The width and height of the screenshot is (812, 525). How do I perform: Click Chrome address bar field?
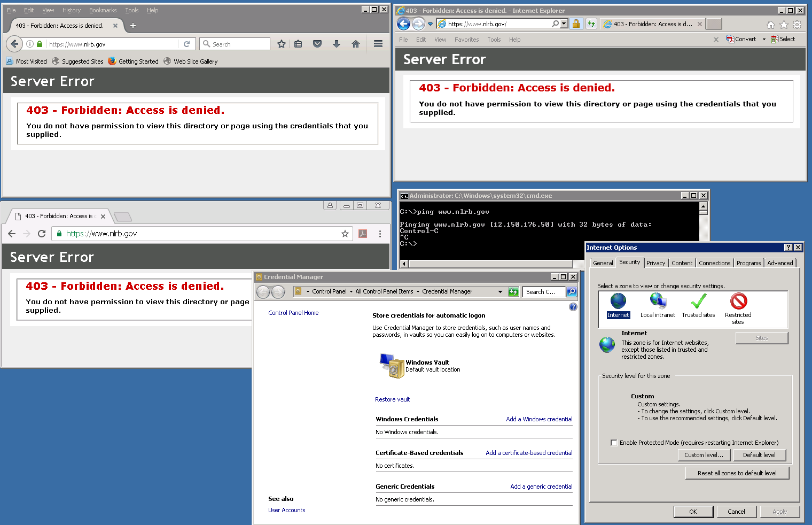coord(202,234)
